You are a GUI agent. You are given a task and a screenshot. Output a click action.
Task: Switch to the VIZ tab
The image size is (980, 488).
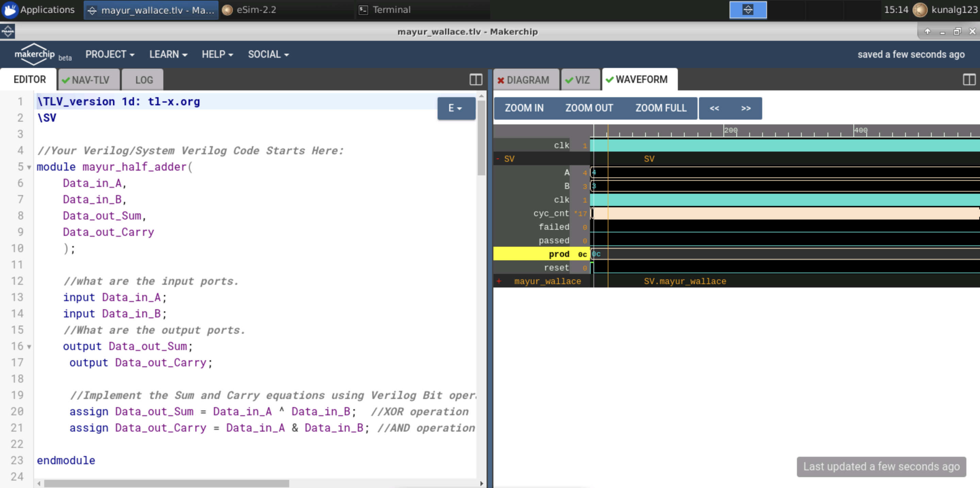click(x=580, y=80)
